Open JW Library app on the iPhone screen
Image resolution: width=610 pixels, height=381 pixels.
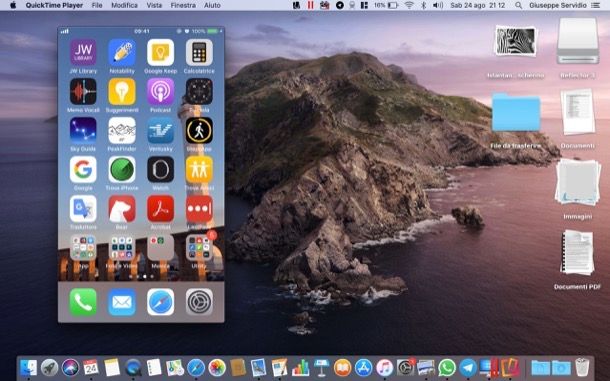pos(83,52)
